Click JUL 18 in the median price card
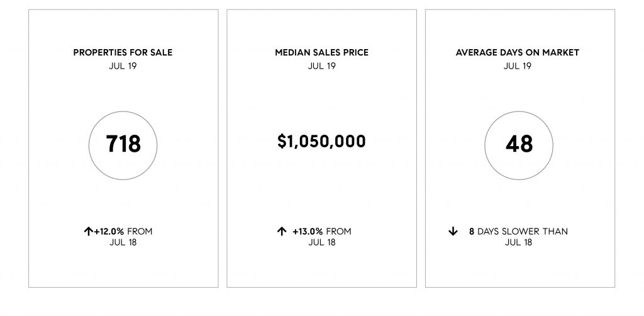Screen dimensions: 644x316 pyautogui.click(x=322, y=242)
